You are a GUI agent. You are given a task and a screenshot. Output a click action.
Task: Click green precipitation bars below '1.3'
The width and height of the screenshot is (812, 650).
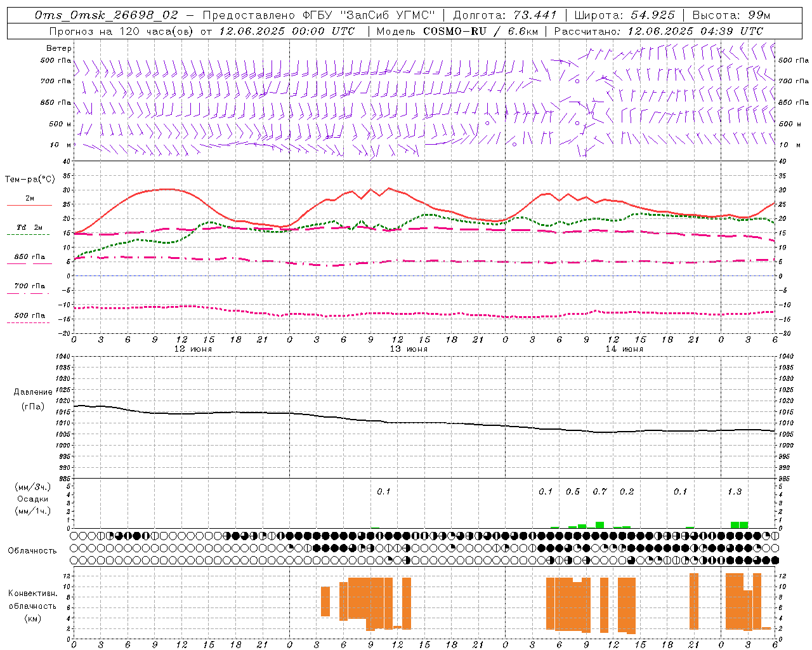pos(739,525)
